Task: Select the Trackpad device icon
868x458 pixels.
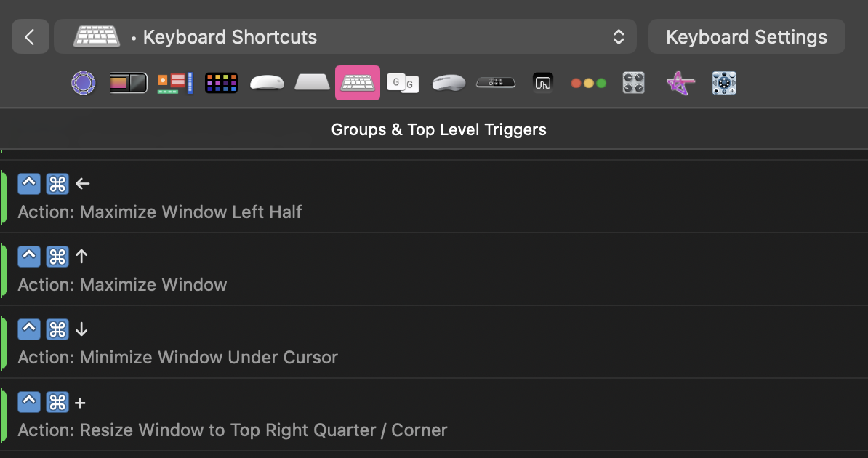Action: pos(312,83)
